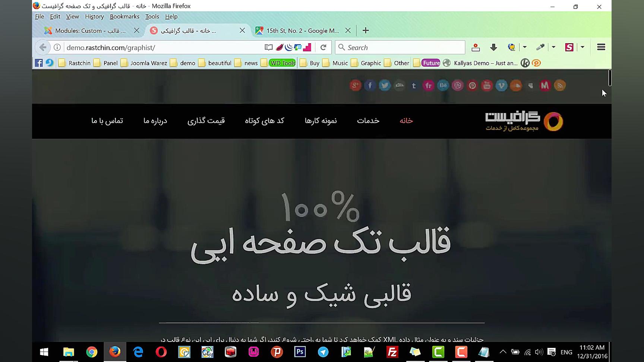Activate Reader Mode in the address bar
Screen dimensions: 644x362
[x=268, y=47]
